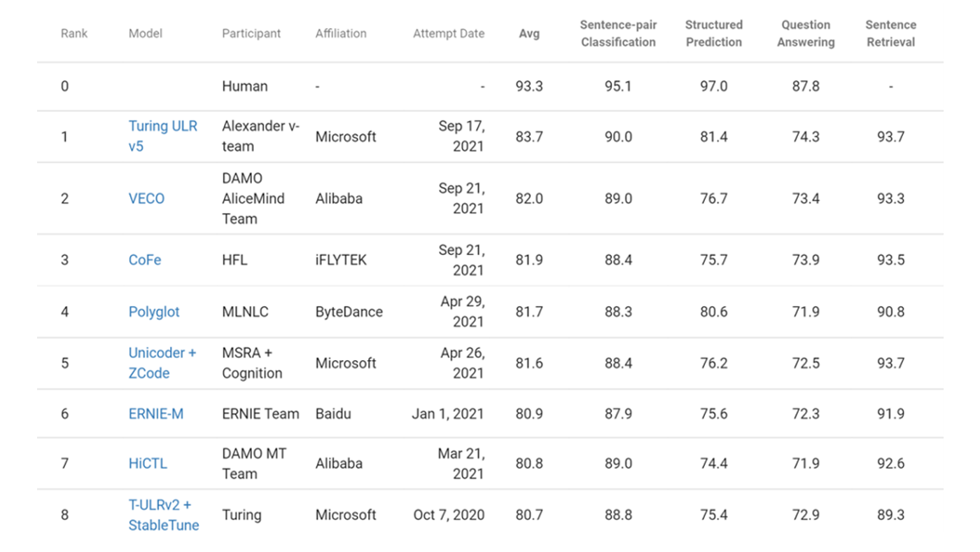The width and height of the screenshot is (980, 552).
Task: Select the Human baseline row
Action: [x=245, y=87]
